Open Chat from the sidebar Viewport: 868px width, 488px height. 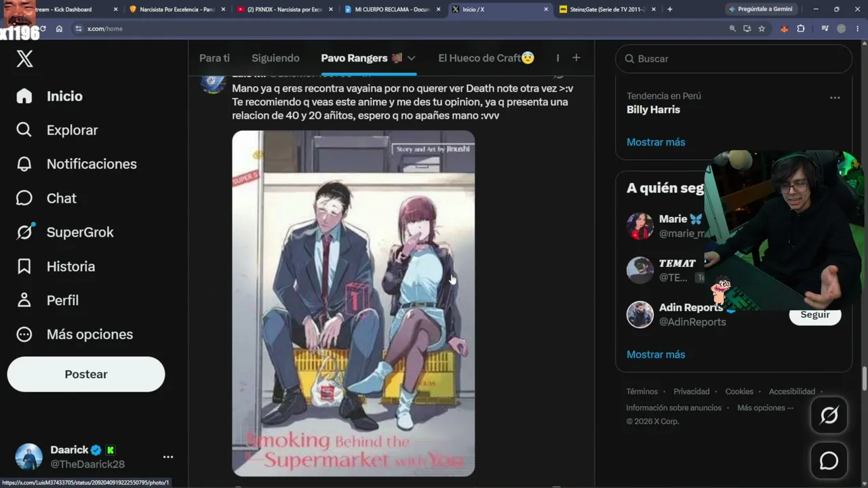46,198
